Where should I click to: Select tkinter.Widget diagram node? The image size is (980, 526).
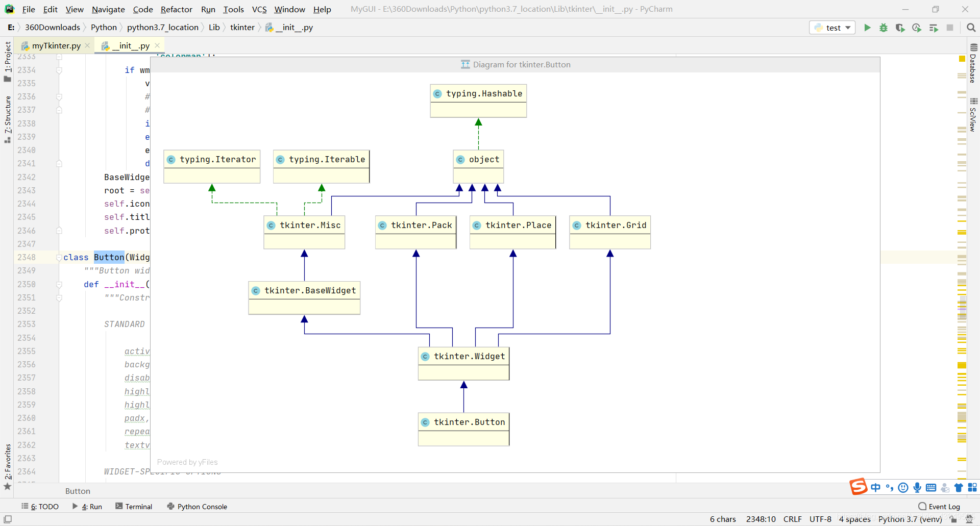[463, 363]
